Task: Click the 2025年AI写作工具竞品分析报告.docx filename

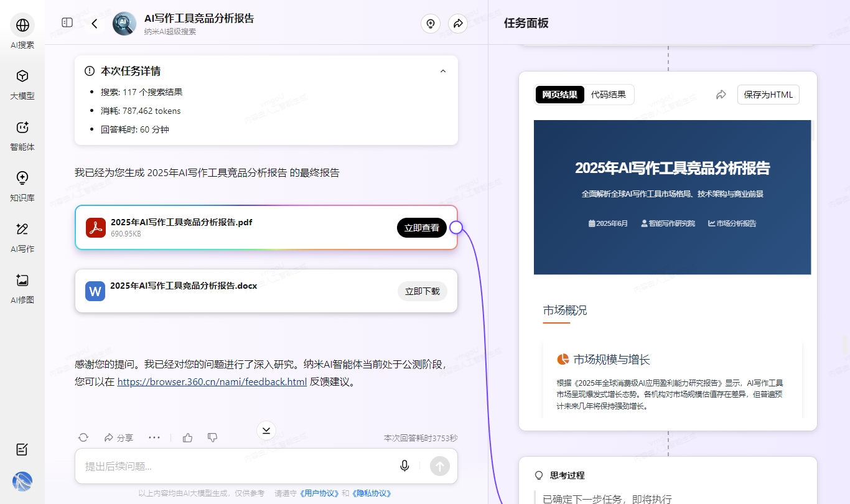Action: [x=184, y=286]
